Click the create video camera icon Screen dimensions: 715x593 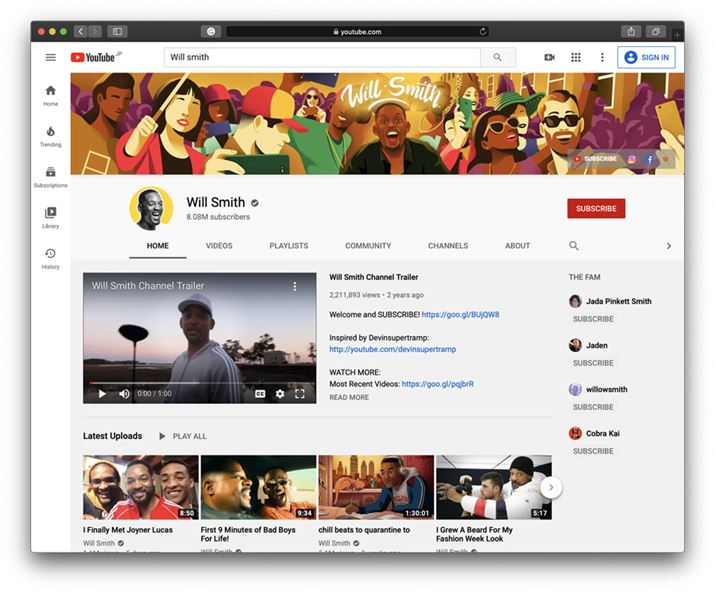[x=549, y=57]
